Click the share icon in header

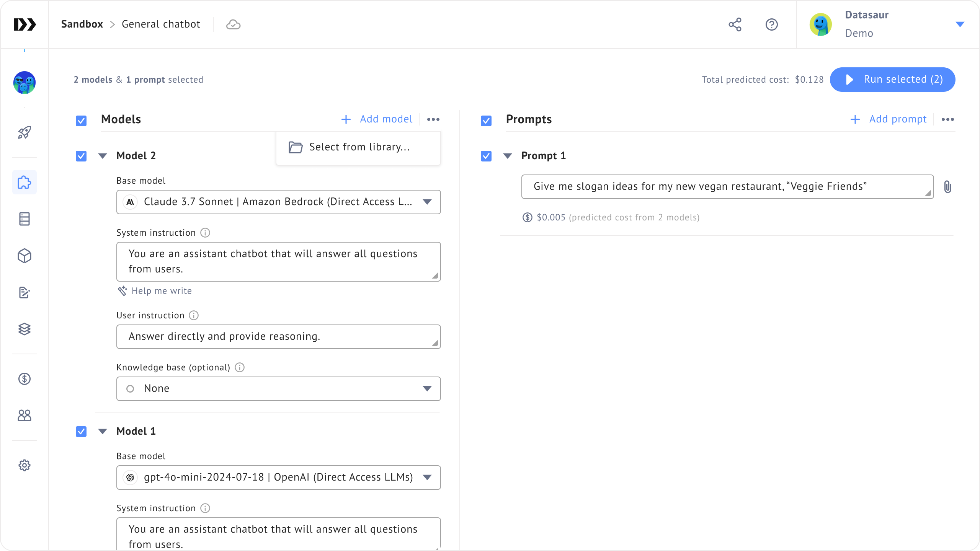coord(735,24)
